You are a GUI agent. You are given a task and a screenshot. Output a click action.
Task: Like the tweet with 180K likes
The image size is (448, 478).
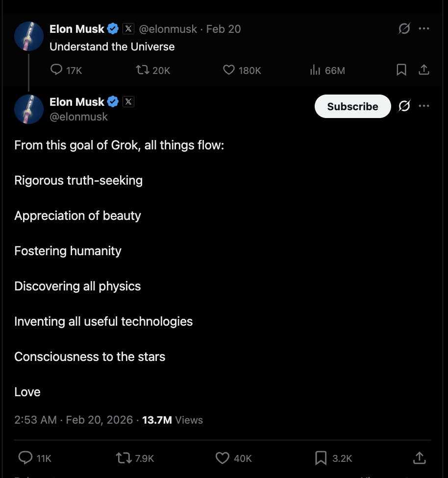tap(228, 70)
